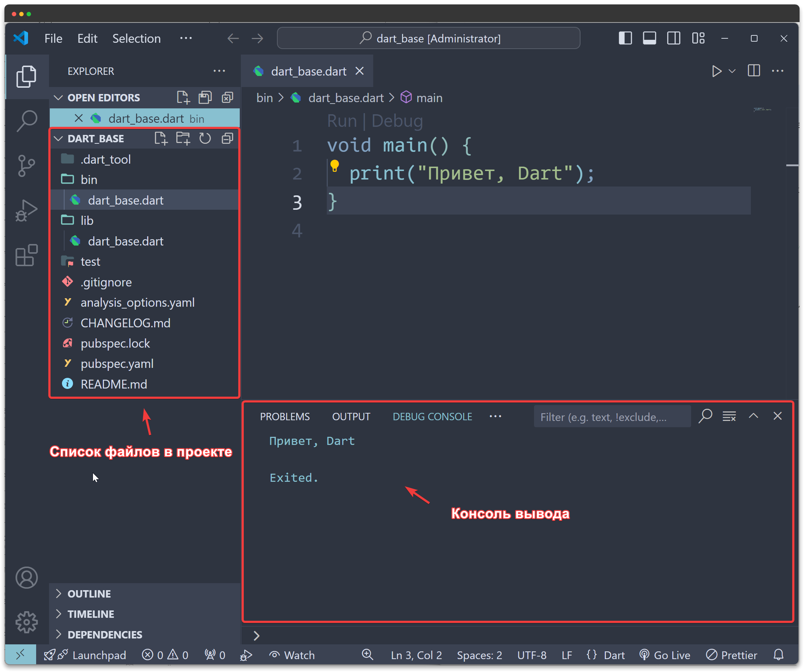Click the Accounts icon above settings

27,578
